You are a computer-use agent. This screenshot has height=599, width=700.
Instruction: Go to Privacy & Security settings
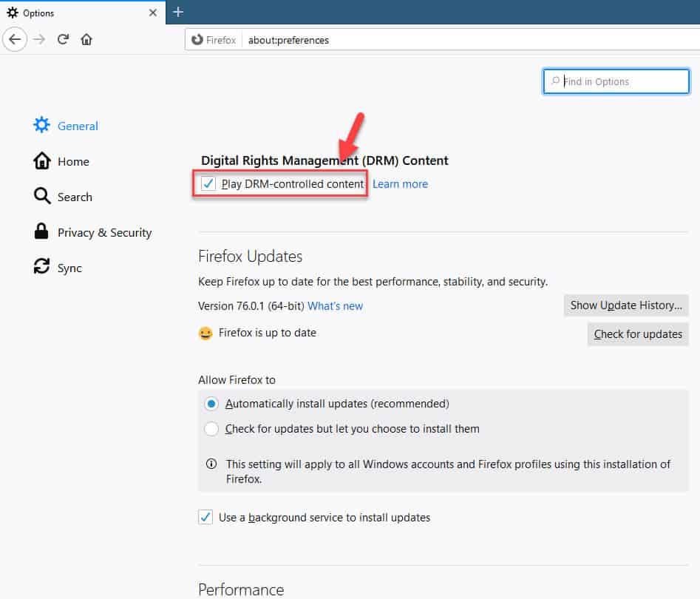[x=93, y=232]
